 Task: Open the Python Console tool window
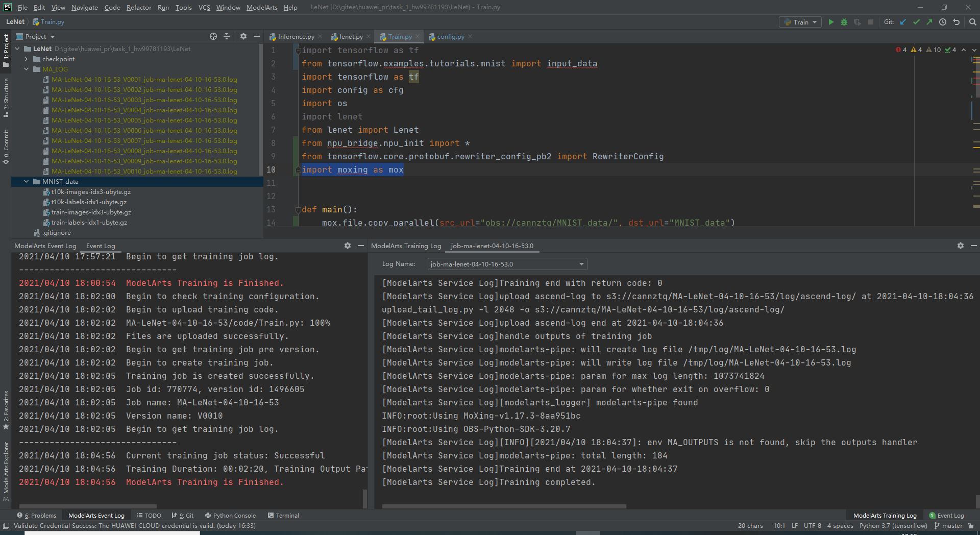tap(230, 515)
